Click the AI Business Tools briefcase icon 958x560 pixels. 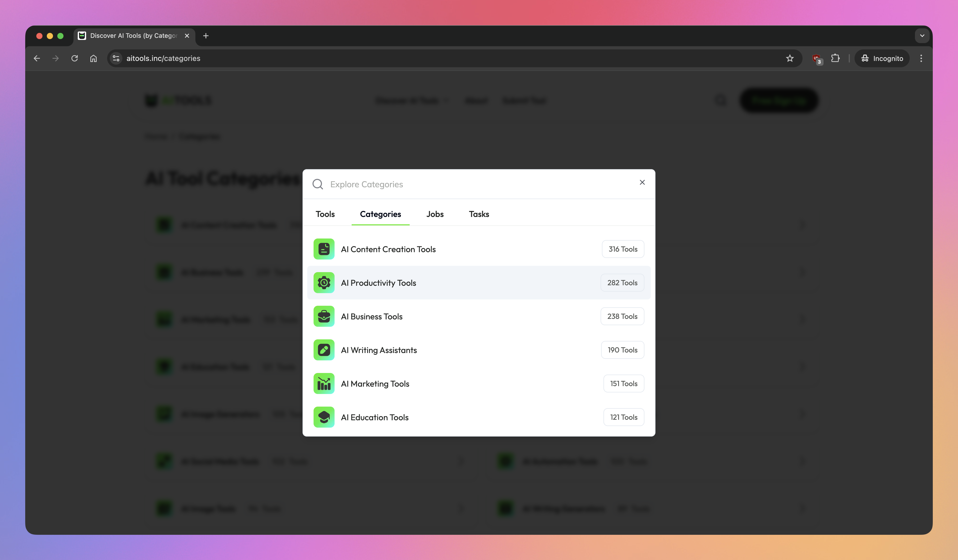coord(324,316)
